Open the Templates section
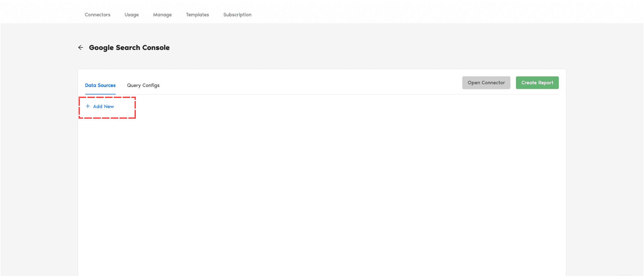This screenshot has height=276, width=644. pyautogui.click(x=197, y=15)
